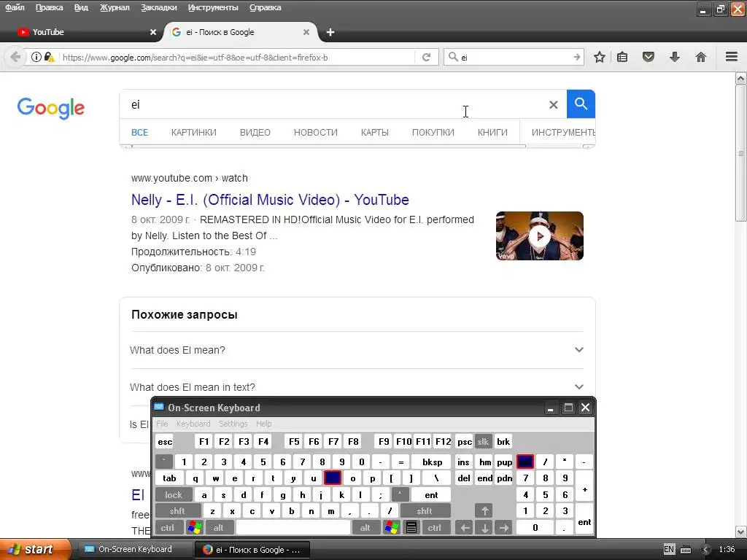The height and width of the screenshot is (560, 747).
Task: Open a new tab with plus button
Action: point(330,32)
